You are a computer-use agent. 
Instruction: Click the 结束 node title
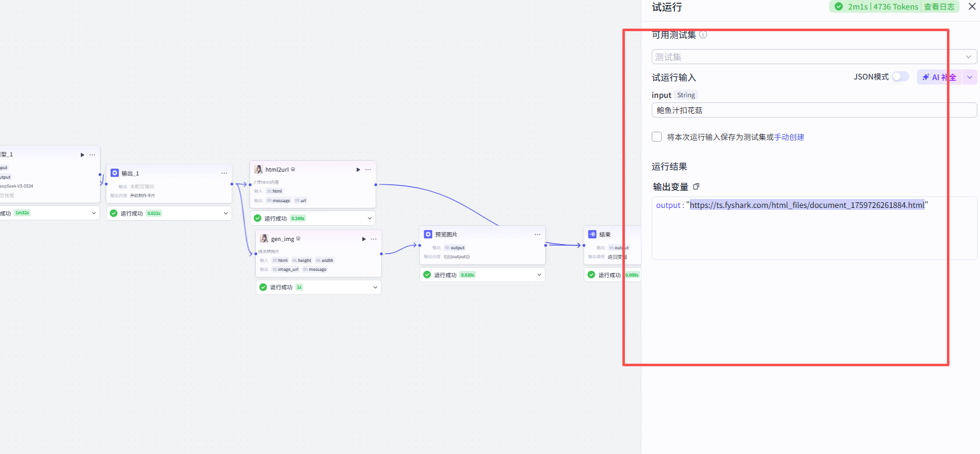[605, 235]
